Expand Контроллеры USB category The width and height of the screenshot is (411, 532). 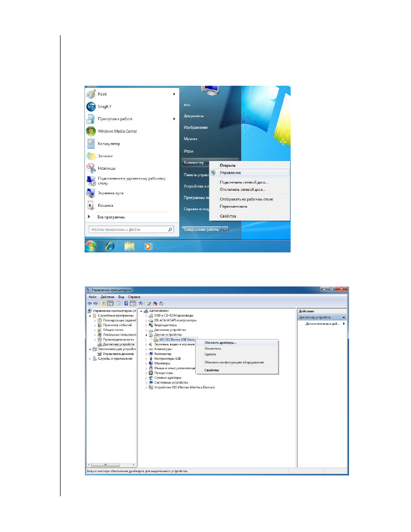pos(146,358)
